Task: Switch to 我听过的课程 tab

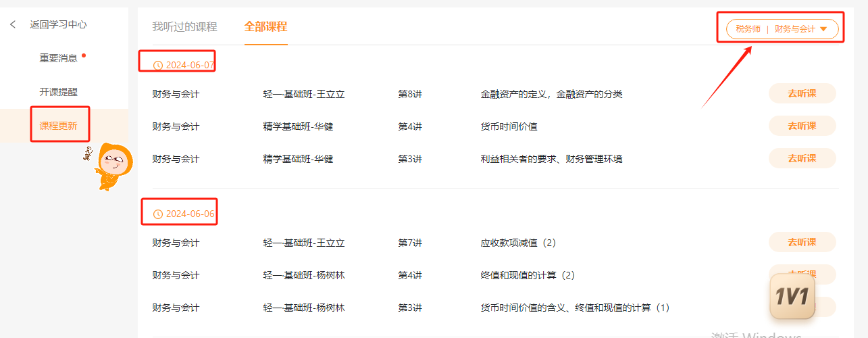Action: tap(184, 27)
